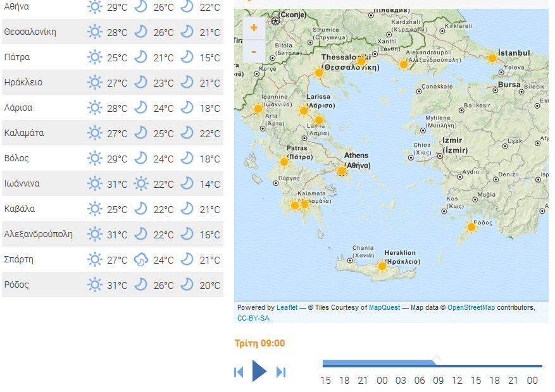
Task: Jump to hour 12 on the timeline
Action: (457, 380)
